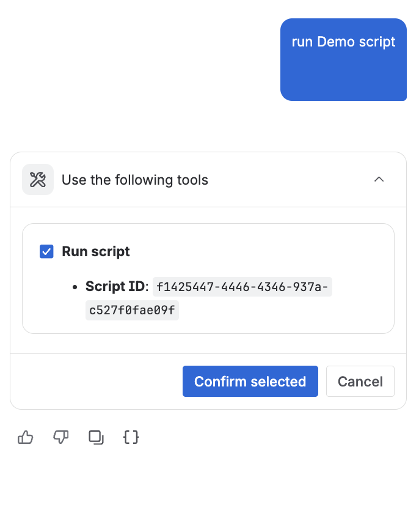
Task: Give the response a thumbs up
Action: tap(26, 437)
